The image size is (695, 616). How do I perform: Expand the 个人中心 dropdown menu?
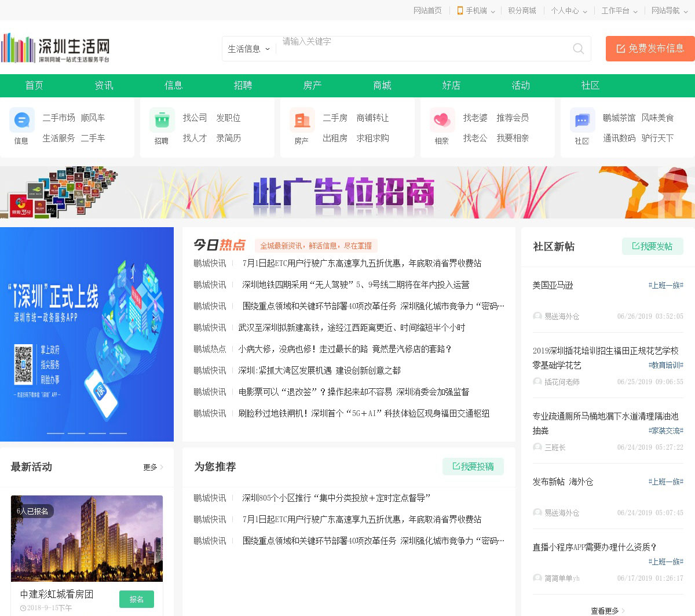[x=569, y=10]
